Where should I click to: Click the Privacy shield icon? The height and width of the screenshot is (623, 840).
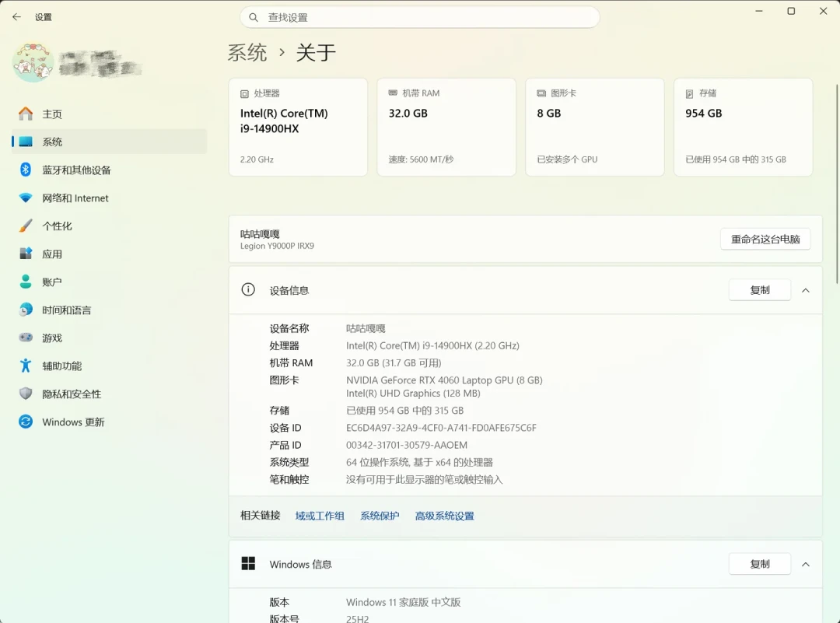(x=25, y=394)
